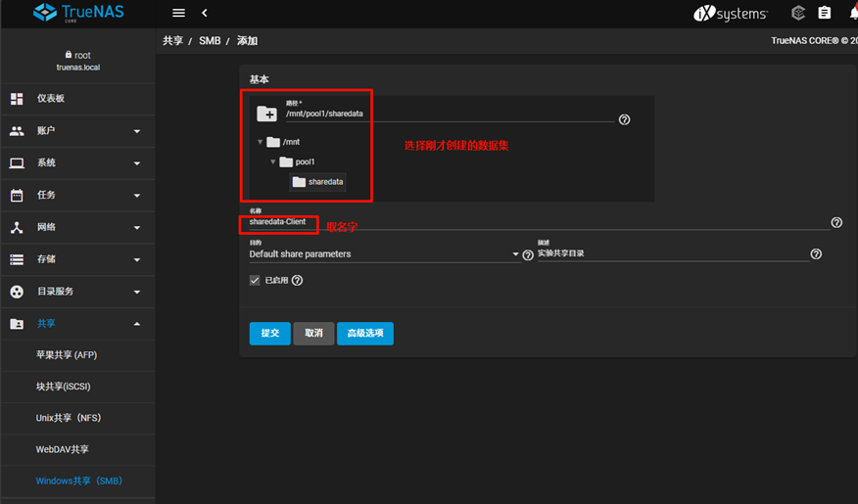Viewport: 858px width, 504px height.
Task: Click the back chevron icon in top bar
Action: pyautogui.click(x=205, y=13)
